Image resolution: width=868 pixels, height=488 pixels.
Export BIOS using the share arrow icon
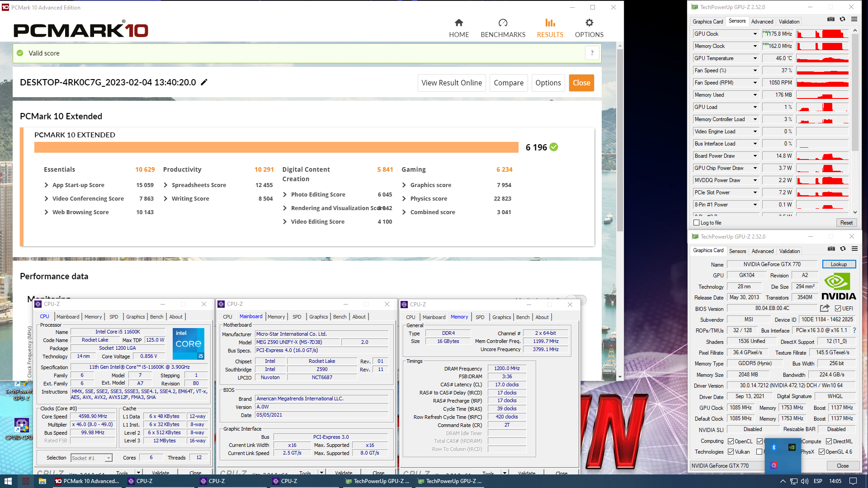coord(825,308)
